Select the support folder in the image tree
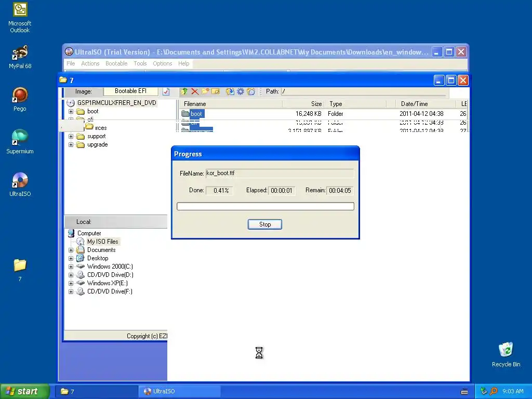This screenshot has height=399, width=532. [96, 137]
